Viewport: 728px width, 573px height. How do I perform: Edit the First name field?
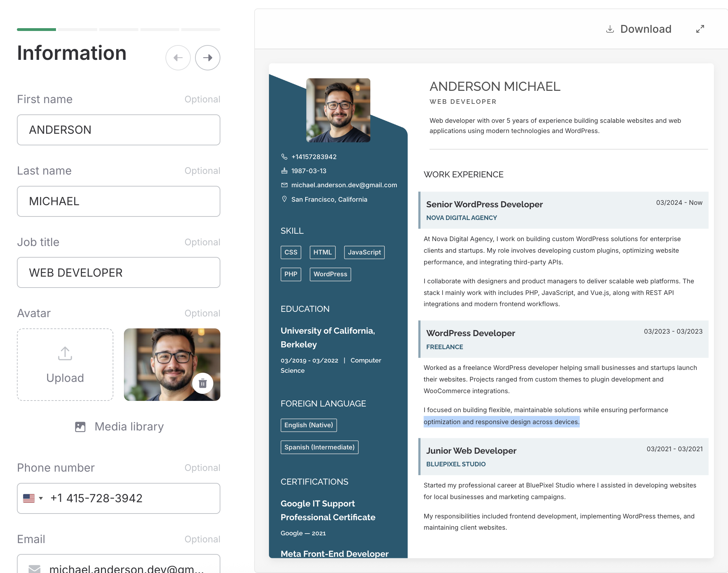[x=119, y=130]
